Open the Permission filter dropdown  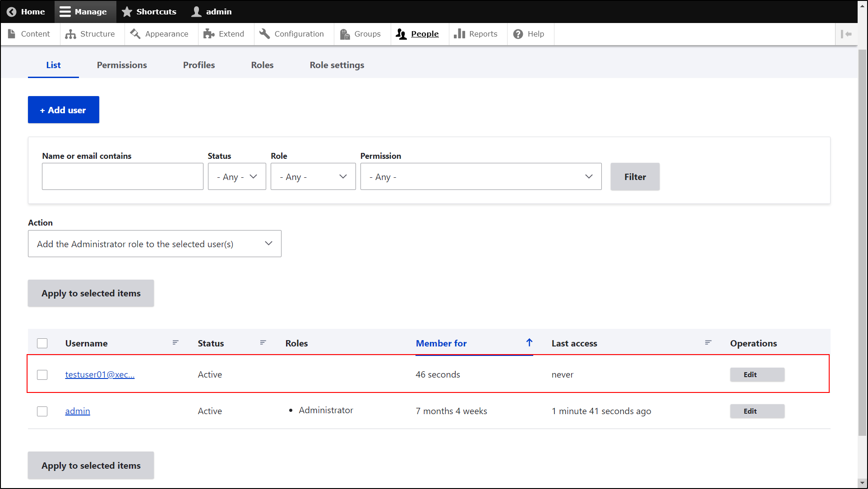click(480, 176)
